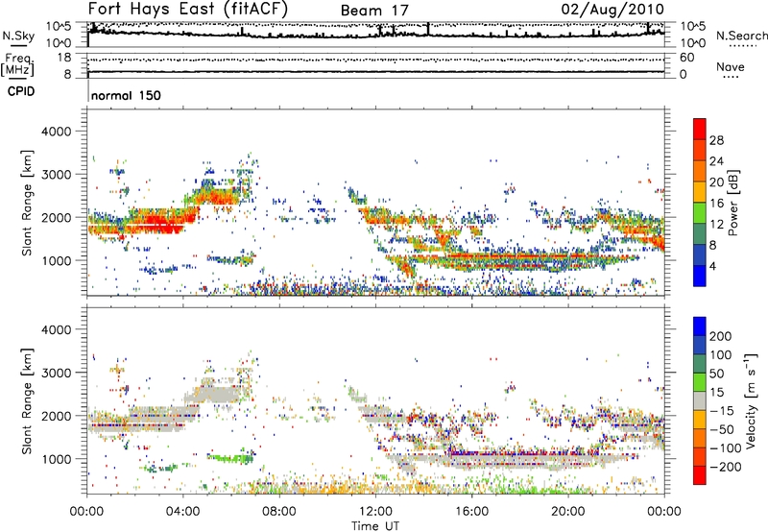768x532 pixels.
Task: Click the "16:00" time tick label
Action: (x=471, y=512)
